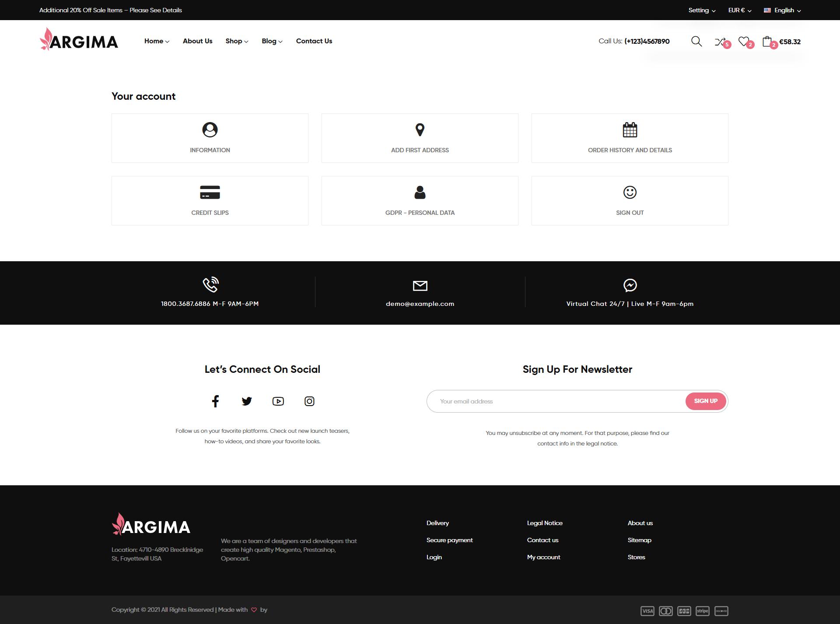Screen dimensions: 840x624
Task: Open the search magnifier icon
Action: coord(696,42)
